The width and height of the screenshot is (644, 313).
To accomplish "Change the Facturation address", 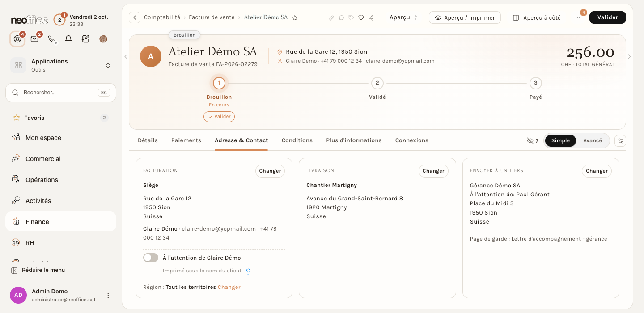I will 270,171.
